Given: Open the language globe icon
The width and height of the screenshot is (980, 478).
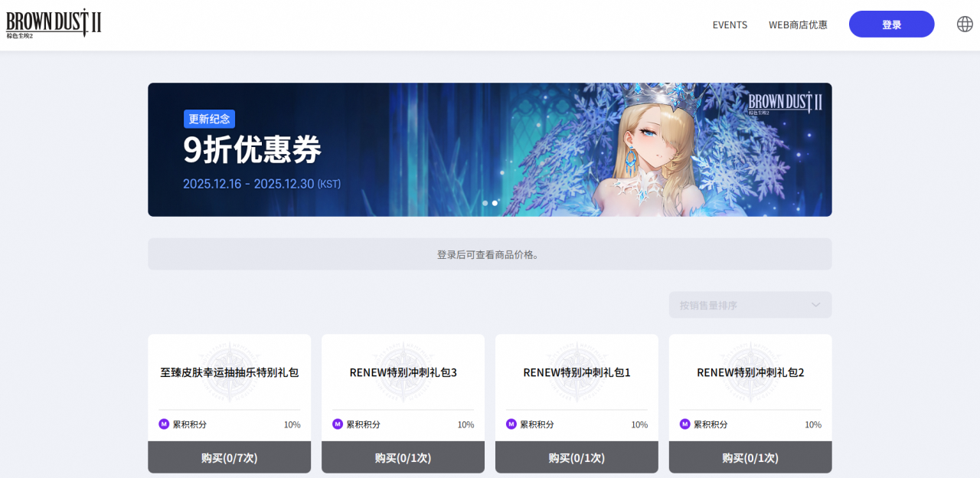Looking at the screenshot, I should tap(965, 24).
